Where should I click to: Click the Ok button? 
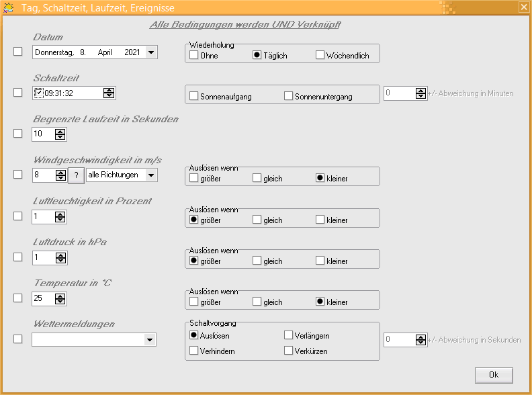tap(494, 375)
